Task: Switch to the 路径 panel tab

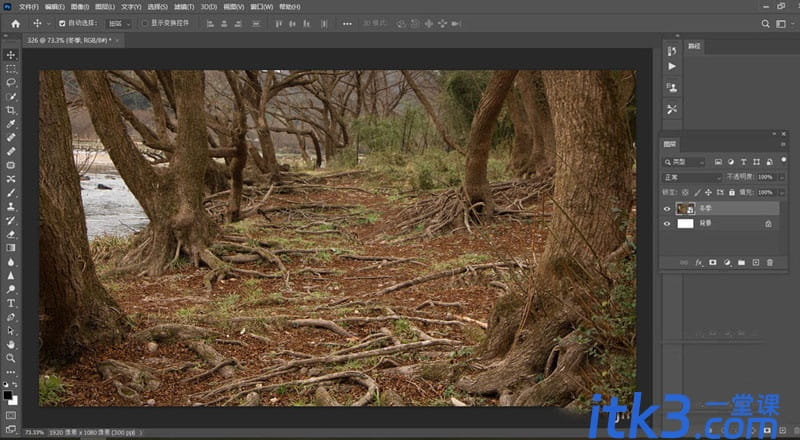Action: point(694,46)
